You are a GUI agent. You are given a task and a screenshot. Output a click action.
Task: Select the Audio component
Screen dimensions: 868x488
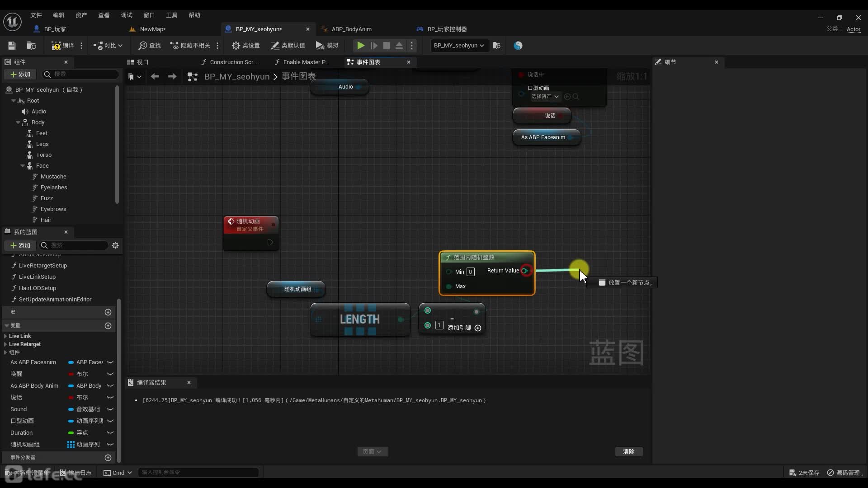coord(39,112)
